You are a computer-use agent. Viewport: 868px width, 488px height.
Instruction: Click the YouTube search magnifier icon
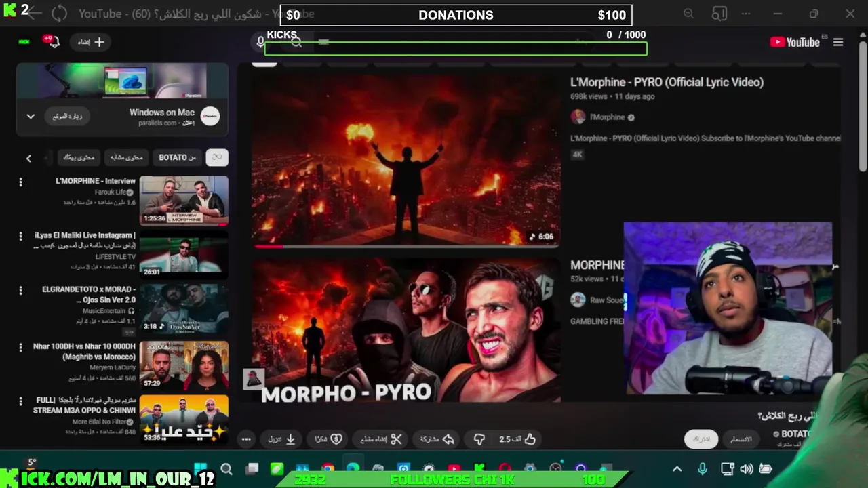pyautogui.click(x=296, y=43)
